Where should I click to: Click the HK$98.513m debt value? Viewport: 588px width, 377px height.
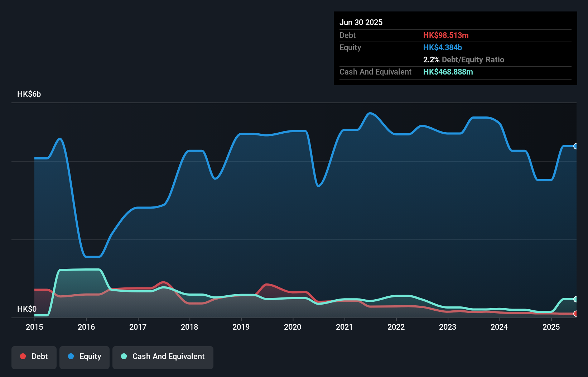tap(446, 35)
